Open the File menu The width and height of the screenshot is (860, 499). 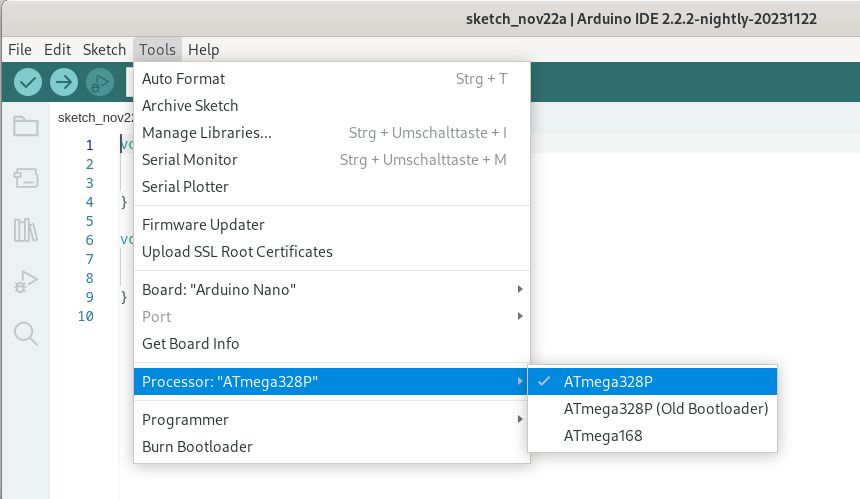point(20,50)
